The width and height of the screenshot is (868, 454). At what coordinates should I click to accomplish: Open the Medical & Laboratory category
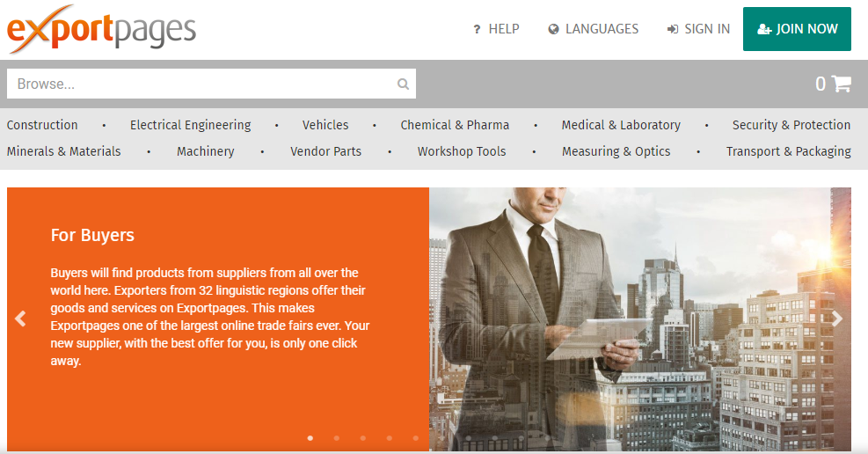(x=621, y=125)
